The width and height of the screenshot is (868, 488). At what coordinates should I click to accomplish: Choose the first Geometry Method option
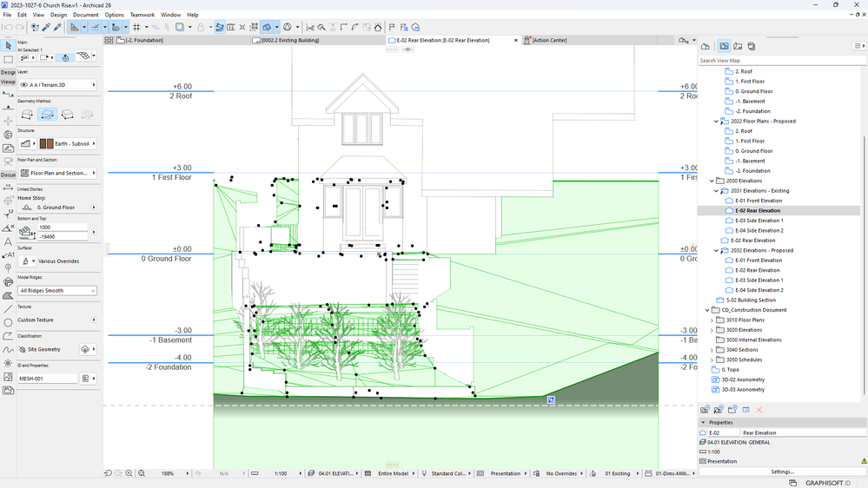(x=27, y=115)
